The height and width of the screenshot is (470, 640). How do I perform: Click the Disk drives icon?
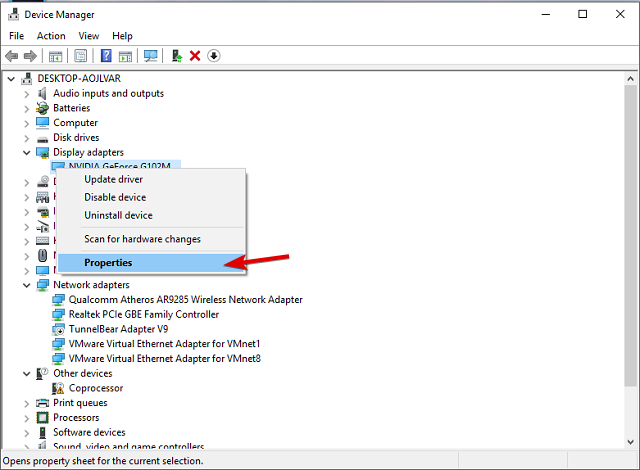click(42, 139)
